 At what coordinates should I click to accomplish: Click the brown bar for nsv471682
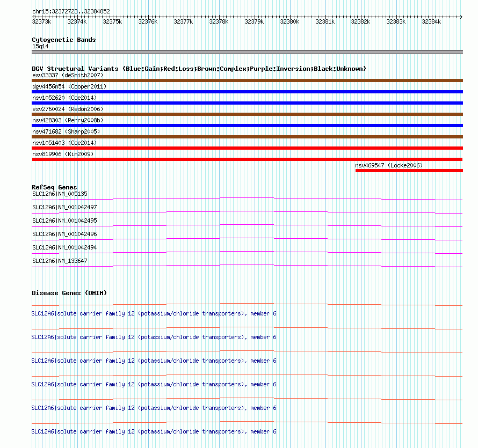click(x=247, y=137)
